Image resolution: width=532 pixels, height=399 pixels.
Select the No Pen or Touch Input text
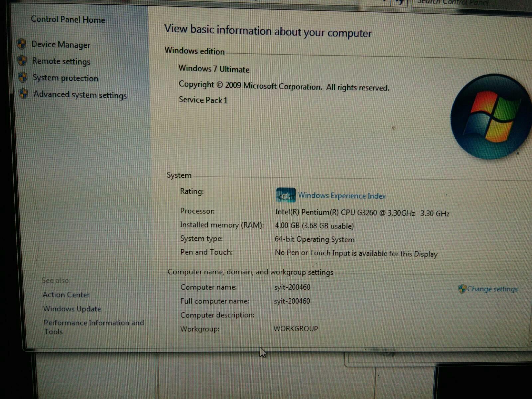356,253
